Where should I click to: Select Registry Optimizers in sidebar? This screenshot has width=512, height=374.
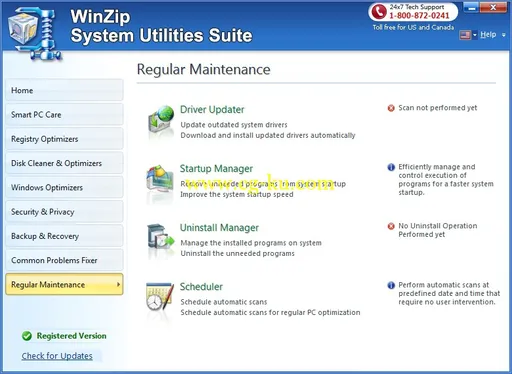(64, 139)
